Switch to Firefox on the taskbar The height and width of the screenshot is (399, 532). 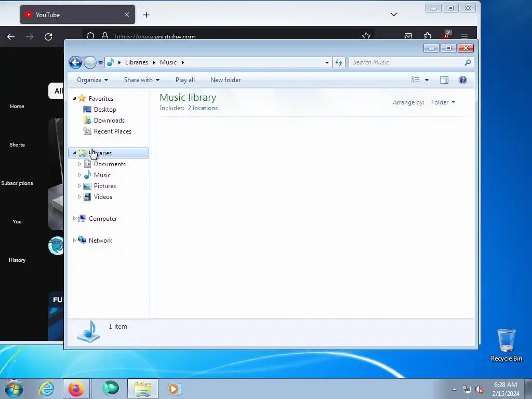76,389
